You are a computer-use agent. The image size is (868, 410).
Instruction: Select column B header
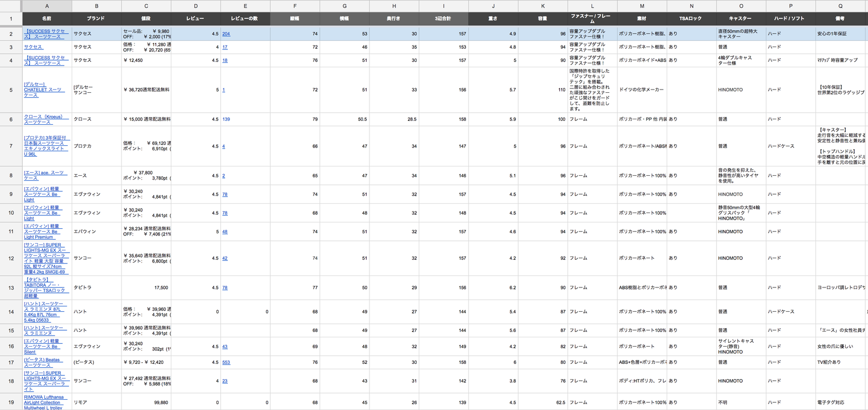pyautogui.click(x=97, y=6)
